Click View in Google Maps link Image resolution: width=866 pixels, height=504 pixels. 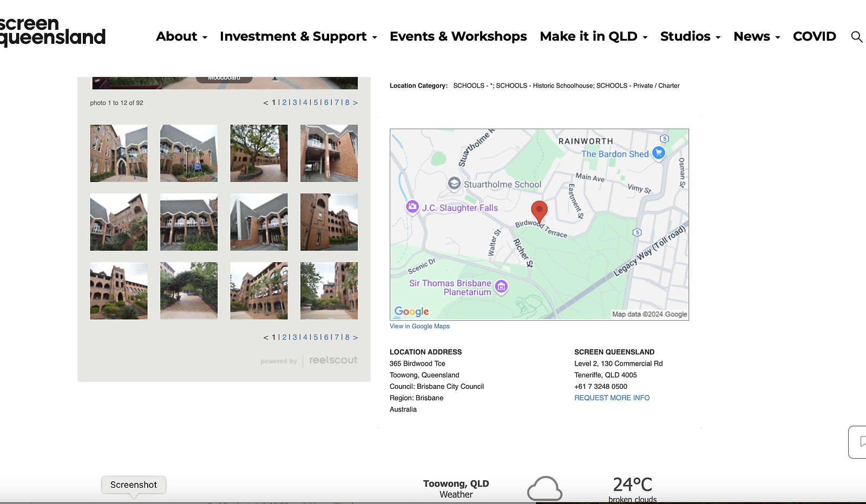419,326
